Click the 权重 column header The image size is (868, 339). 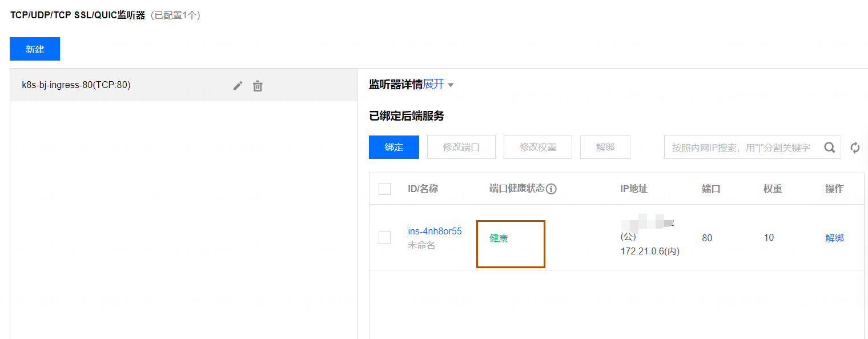pos(773,189)
